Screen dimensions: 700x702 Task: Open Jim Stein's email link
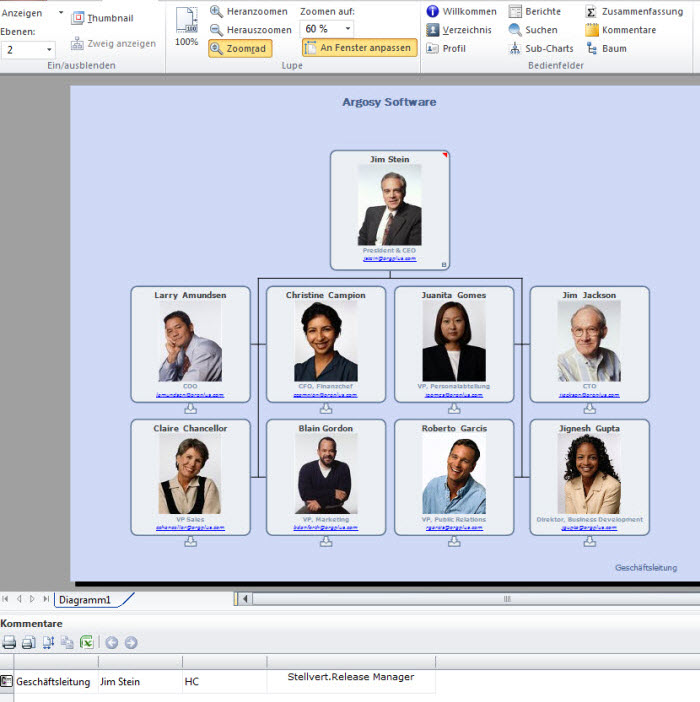pyautogui.click(x=390, y=259)
